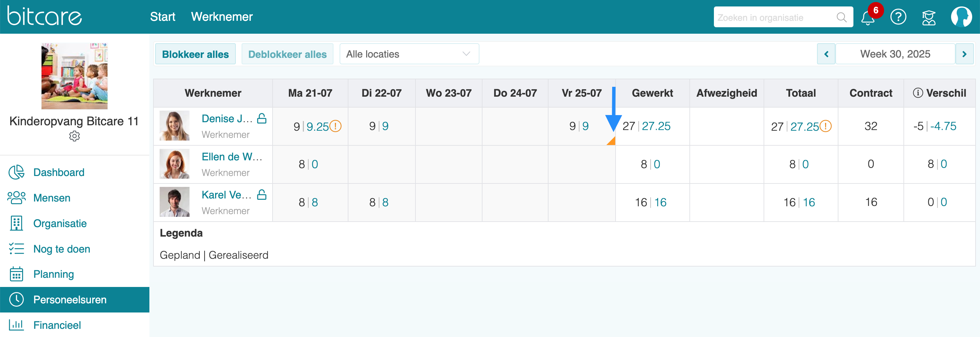Open the notifications bell icon
Image resolution: width=980 pixels, height=337 pixels.
[x=868, y=17]
